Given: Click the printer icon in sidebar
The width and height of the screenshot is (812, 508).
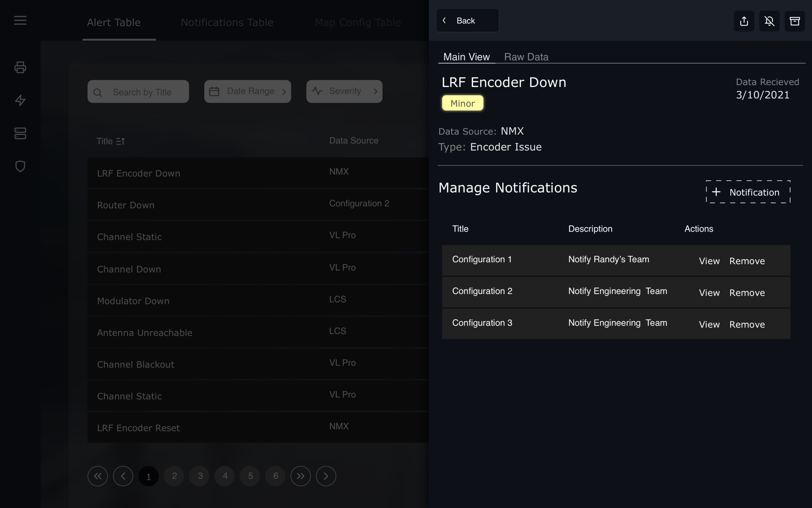Looking at the screenshot, I should pos(20,67).
